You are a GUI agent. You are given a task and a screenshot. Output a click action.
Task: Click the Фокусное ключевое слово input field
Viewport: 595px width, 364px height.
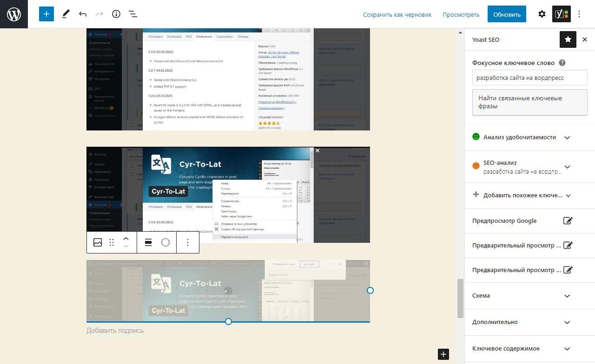point(529,78)
